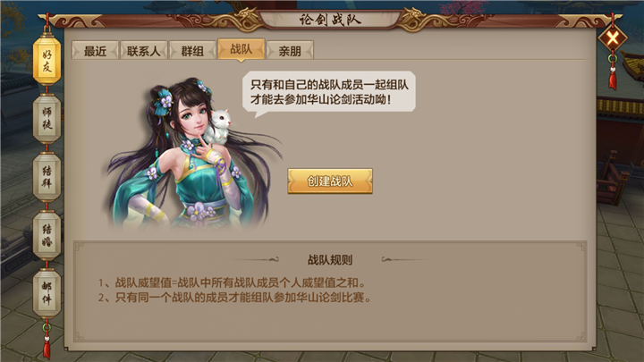Go to the 亲朋 tab
Screen dimensions: 644x362
click(290, 51)
